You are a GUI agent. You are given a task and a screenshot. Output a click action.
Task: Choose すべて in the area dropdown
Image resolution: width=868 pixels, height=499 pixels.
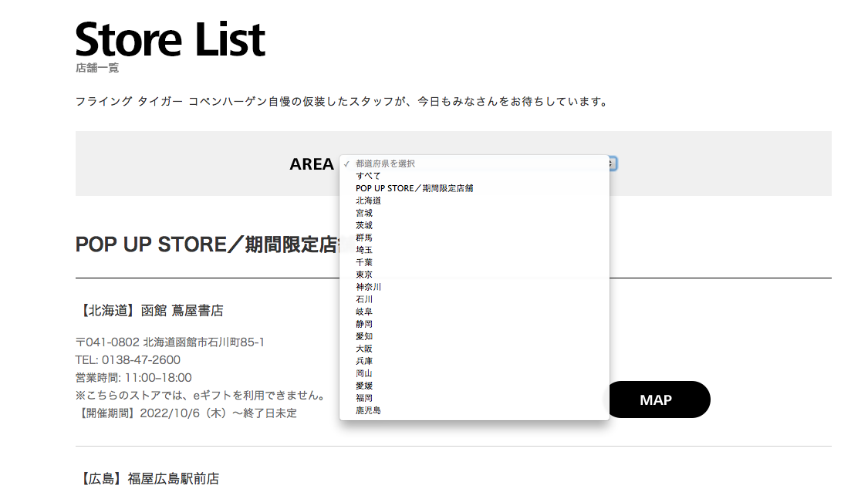click(474, 176)
